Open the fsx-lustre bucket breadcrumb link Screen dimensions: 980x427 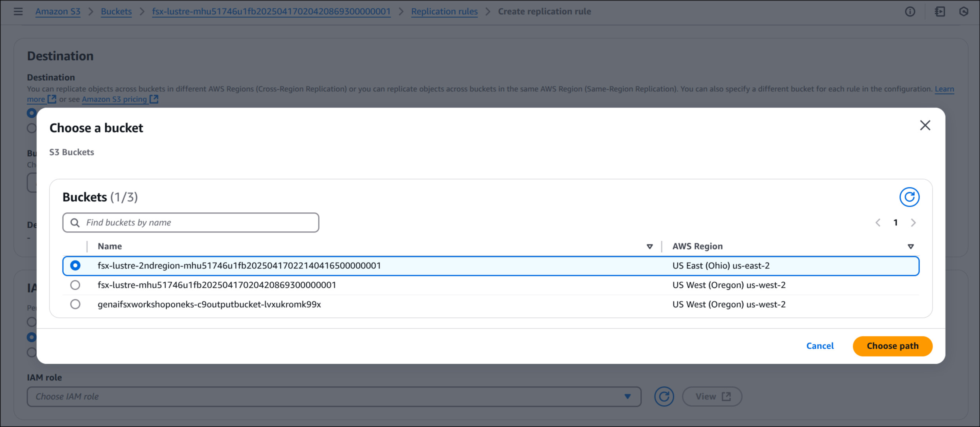point(271,11)
